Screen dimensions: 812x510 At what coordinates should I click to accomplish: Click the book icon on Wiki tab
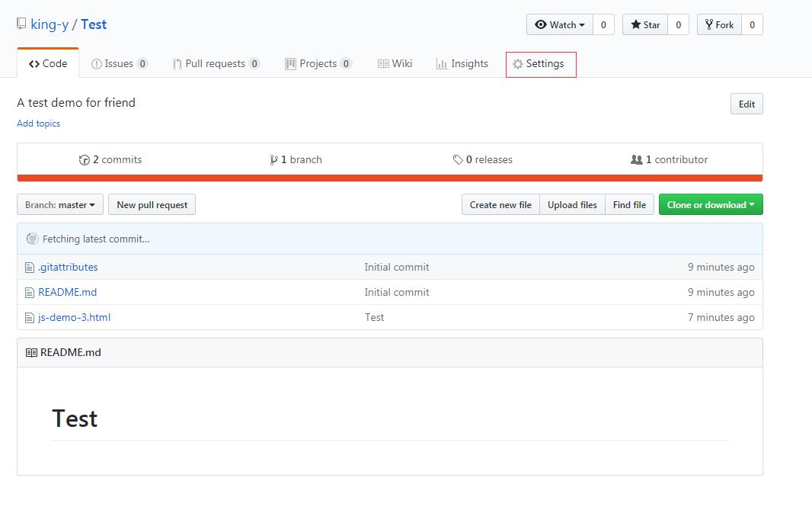[383, 64]
